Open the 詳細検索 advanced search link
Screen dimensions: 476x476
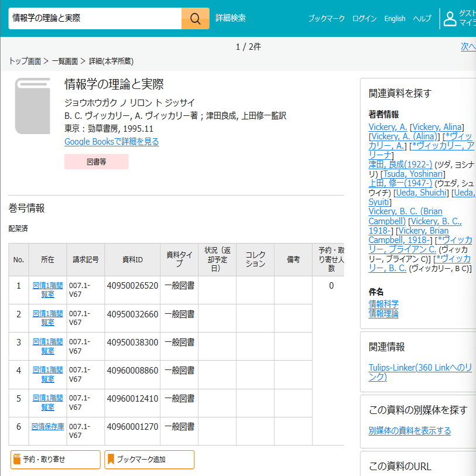tap(231, 18)
